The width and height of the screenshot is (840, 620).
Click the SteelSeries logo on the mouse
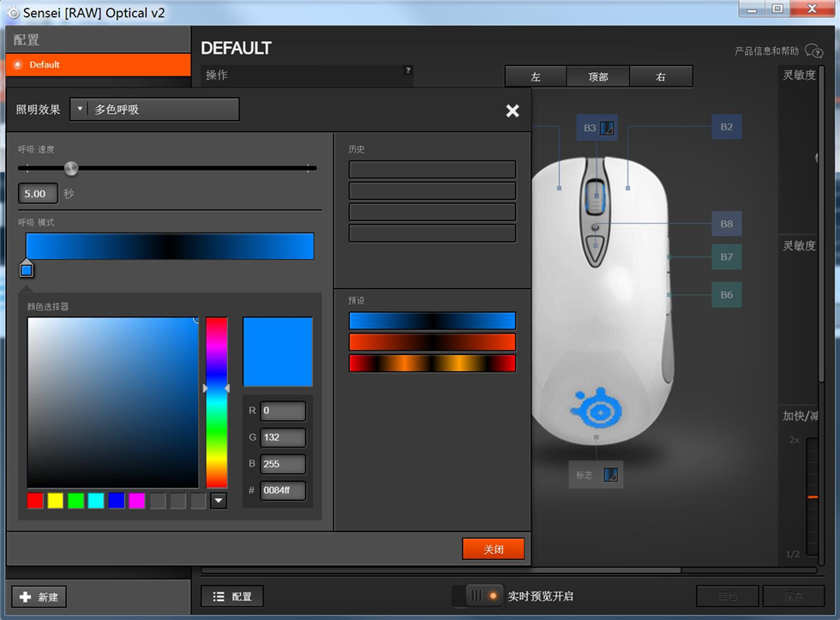(597, 408)
